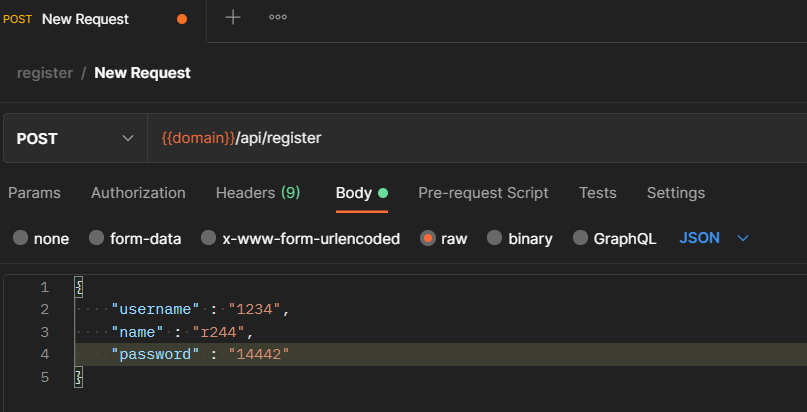The width and height of the screenshot is (807, 412).
Task: Switch to the Params tab
Action: pyautogui.click(x=34, y=193)
